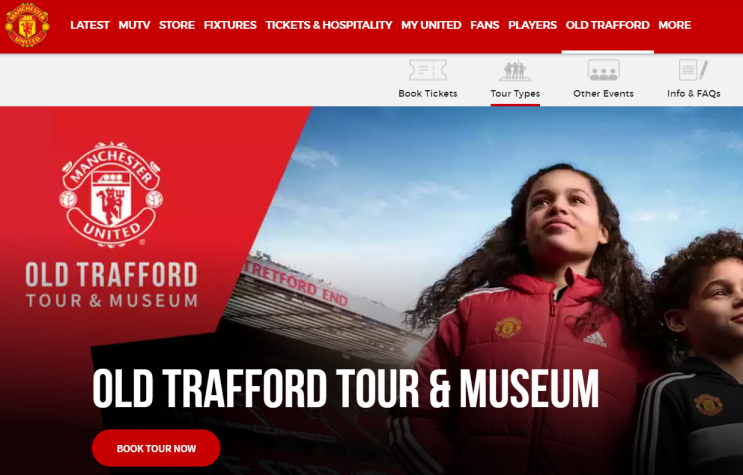Go to the MUTV menu item

(x=134, y=25)
